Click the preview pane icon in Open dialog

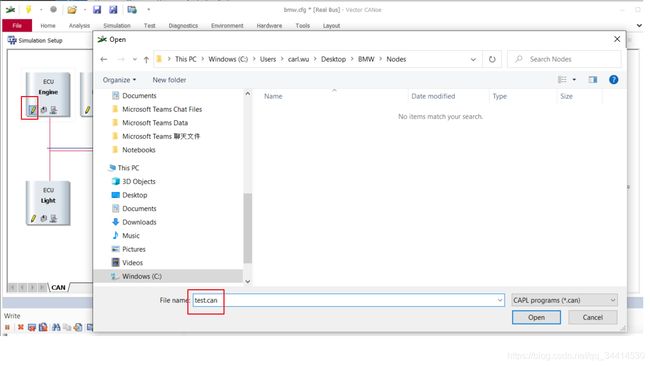click(593, 80)
